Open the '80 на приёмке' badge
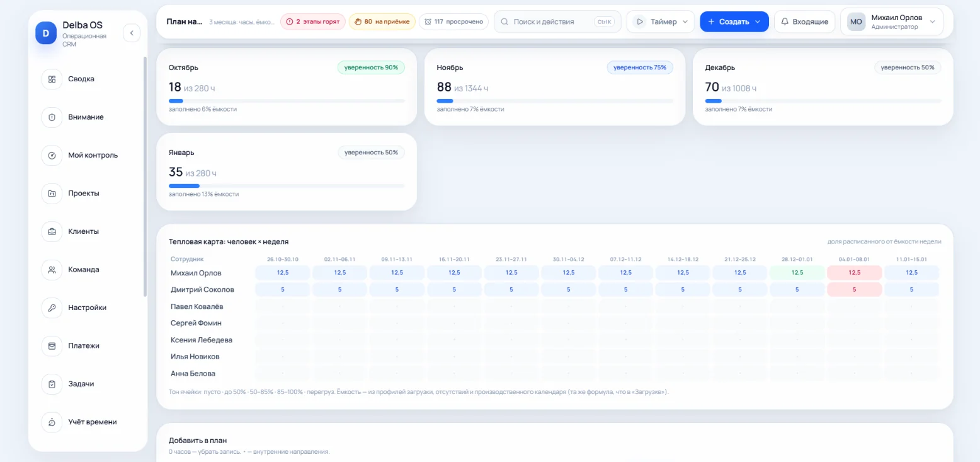The width and height of the screenshot is (980, 462). click(382, 21)
